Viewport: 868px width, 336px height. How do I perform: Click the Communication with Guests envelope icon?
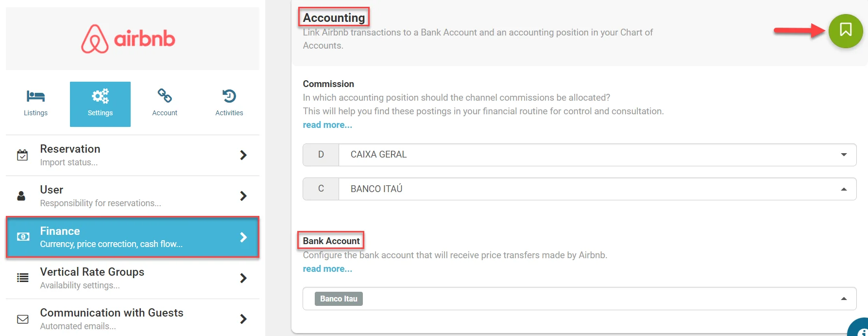point(23,319)
